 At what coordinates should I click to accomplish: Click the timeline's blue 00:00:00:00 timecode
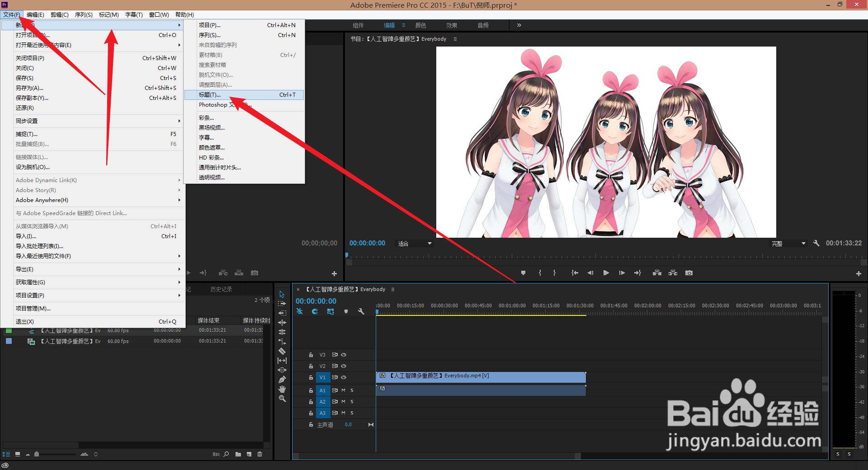pyautogui.click(x=316, y=301)
